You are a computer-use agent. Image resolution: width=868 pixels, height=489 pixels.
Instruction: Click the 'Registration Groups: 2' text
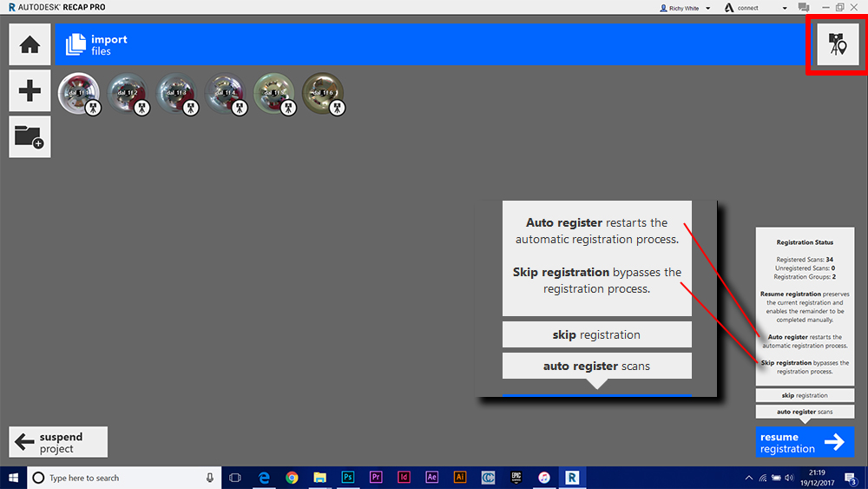[805, 277]
